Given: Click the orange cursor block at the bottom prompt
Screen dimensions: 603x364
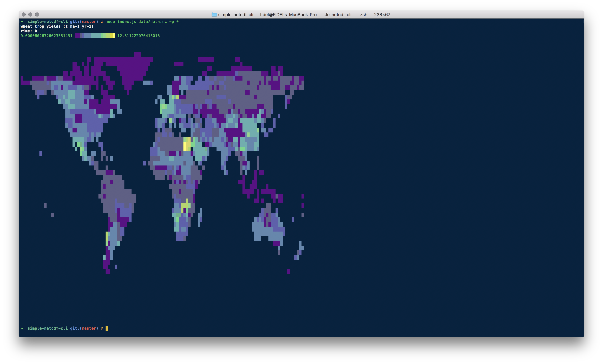Looking at the screenshot, I should tap(107, 328).
